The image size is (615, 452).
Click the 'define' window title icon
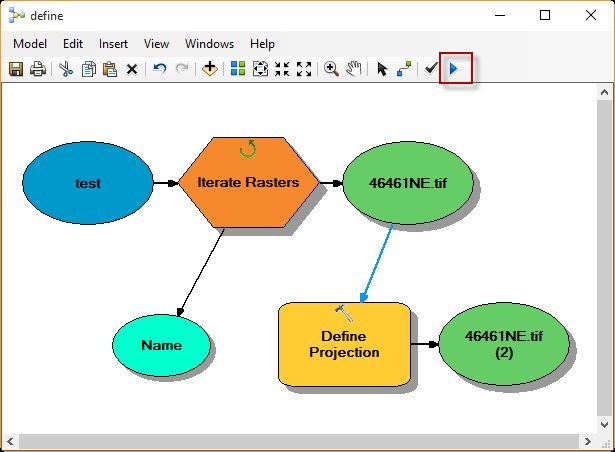click(17, 16)
